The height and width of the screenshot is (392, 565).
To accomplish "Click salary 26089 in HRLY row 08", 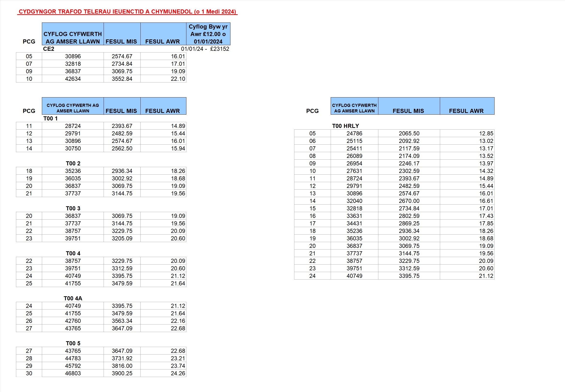I will pyautogui.click(x=354, y=156).
